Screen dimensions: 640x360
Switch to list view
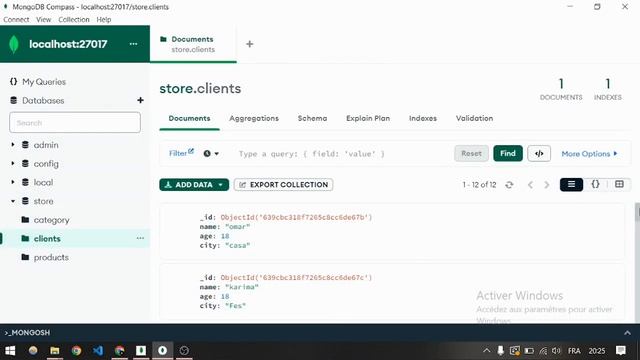coord(571,184)
